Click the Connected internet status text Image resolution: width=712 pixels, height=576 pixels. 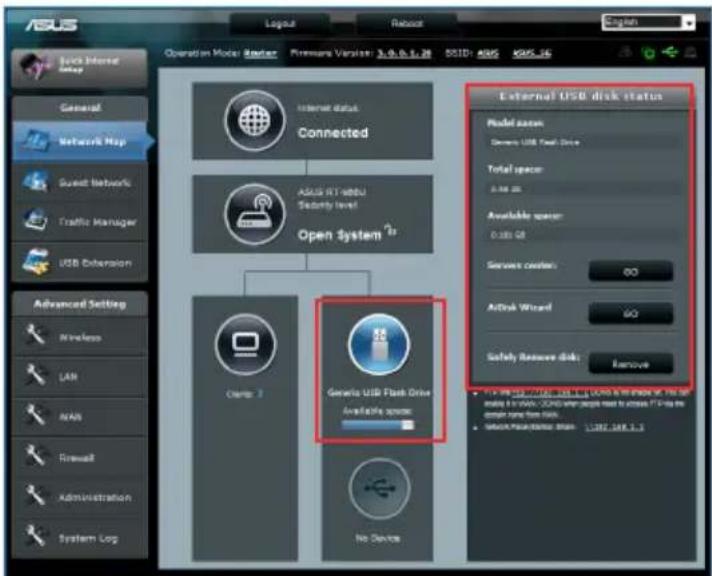[333, 133]
